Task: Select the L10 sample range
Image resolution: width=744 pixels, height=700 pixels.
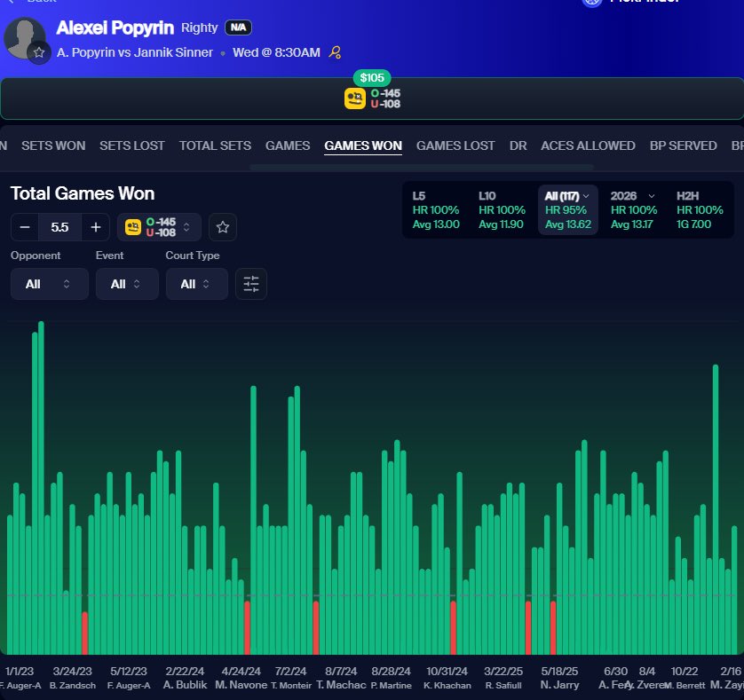Action: (502, 210)
